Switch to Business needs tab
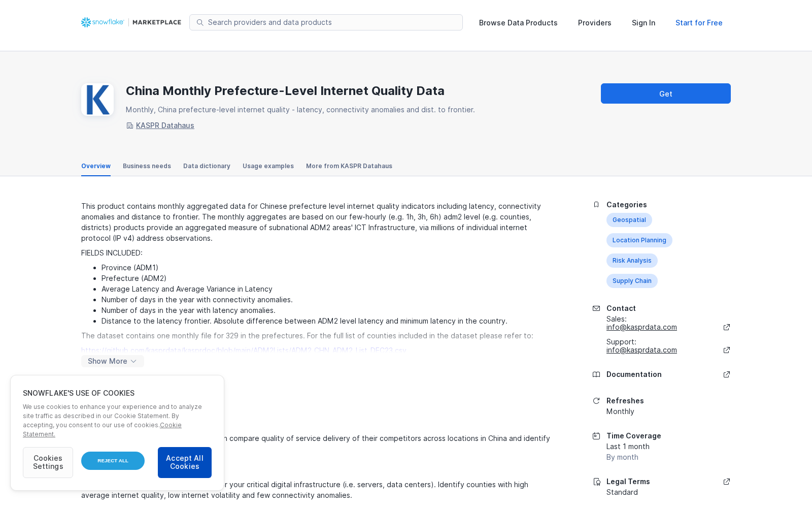 [x=147, y=166]
